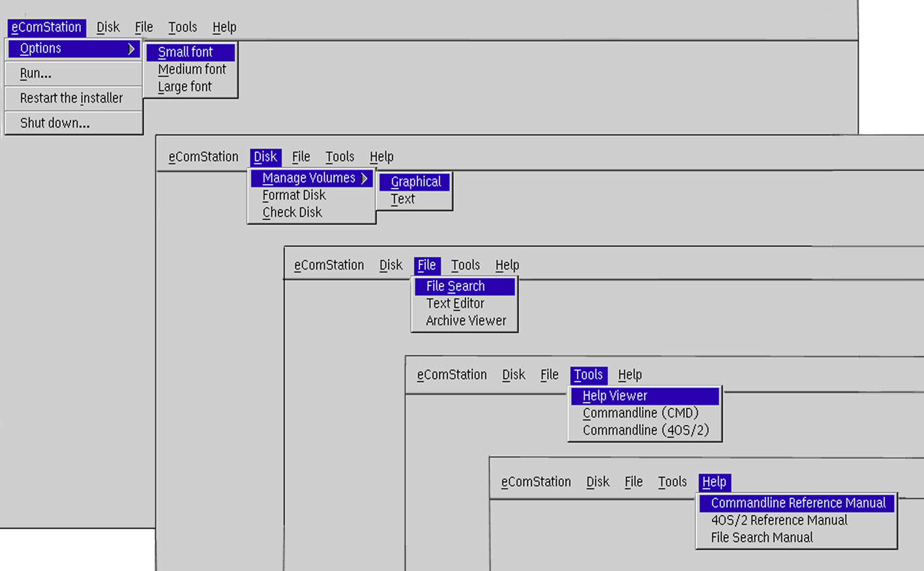
Task: Expand the Options submenu entry
Action: pos(74,48)
